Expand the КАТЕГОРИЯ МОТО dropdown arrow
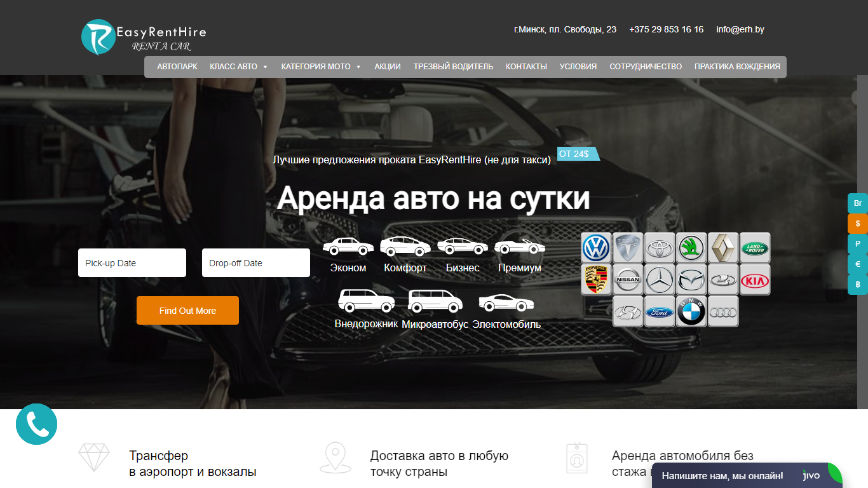868x488 pixels. coord(358,67)
